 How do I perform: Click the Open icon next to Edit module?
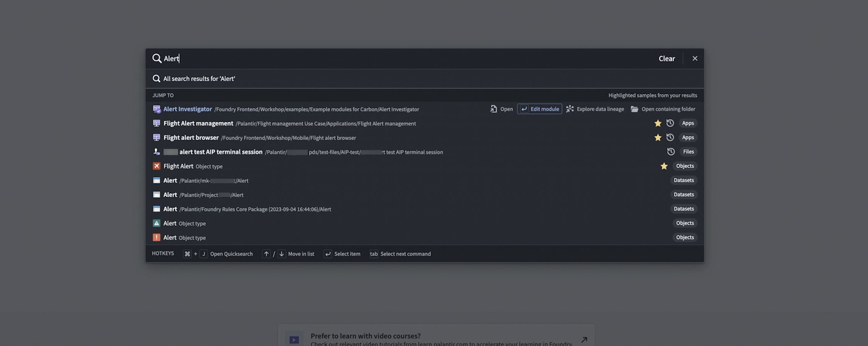[x=494, y=109]
